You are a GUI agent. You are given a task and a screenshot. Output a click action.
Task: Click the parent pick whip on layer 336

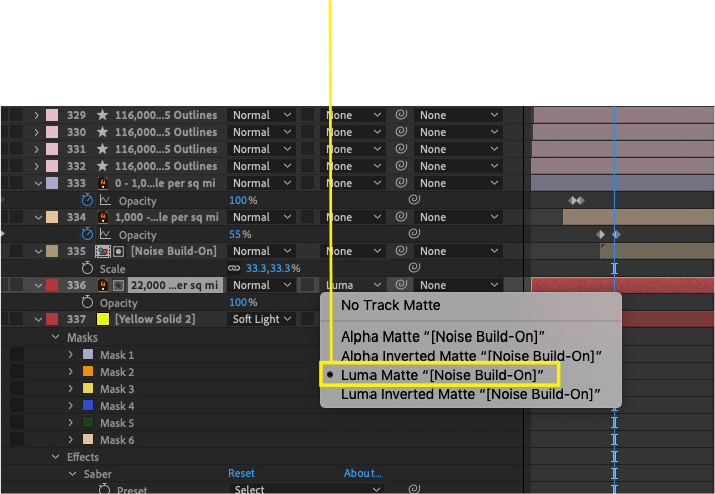(401, 285)
